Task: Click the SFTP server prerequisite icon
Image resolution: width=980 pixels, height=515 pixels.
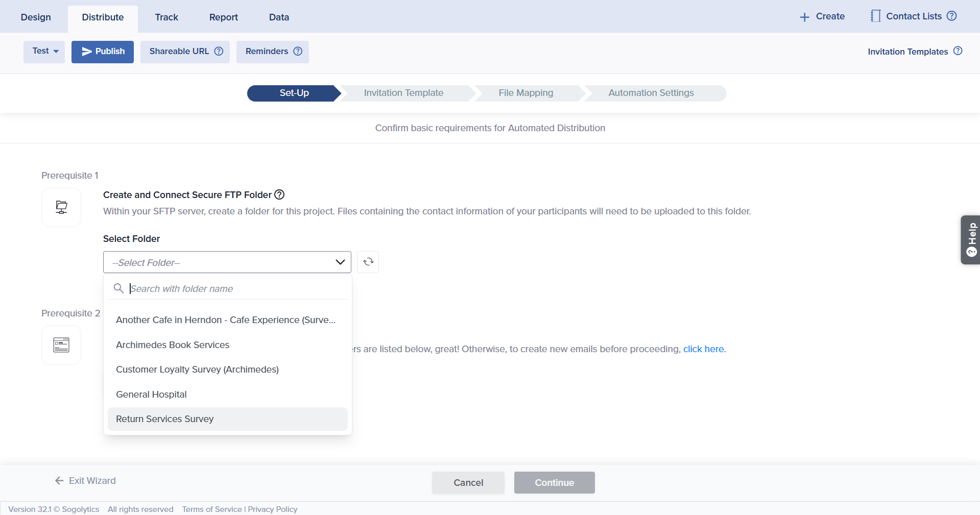Action: 61,207
